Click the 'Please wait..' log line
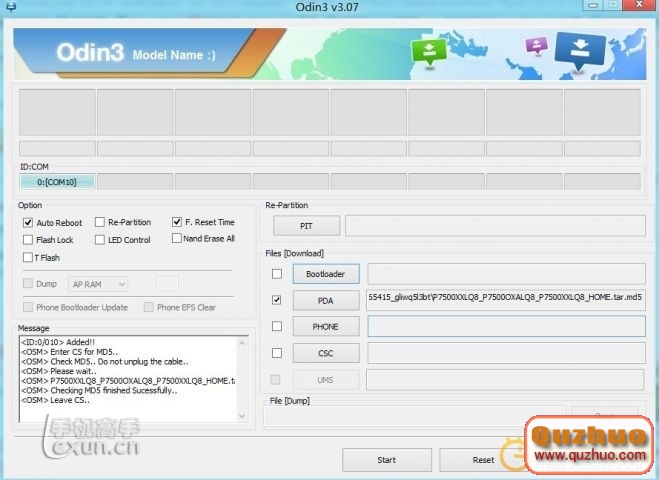The width and height of the screenshot is (659, 480). click(x=59, y=371)
